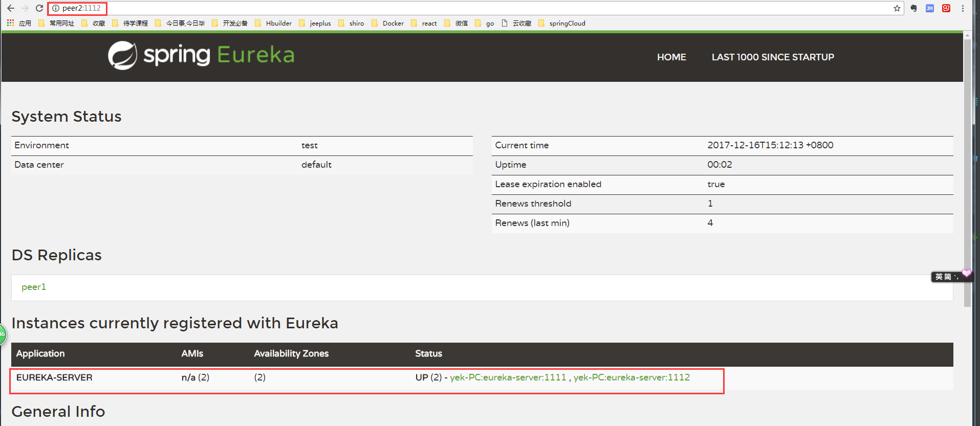Open the Hbuilder bookmark folder
This screenshot has height=426, width=980.
click(273, 23)
